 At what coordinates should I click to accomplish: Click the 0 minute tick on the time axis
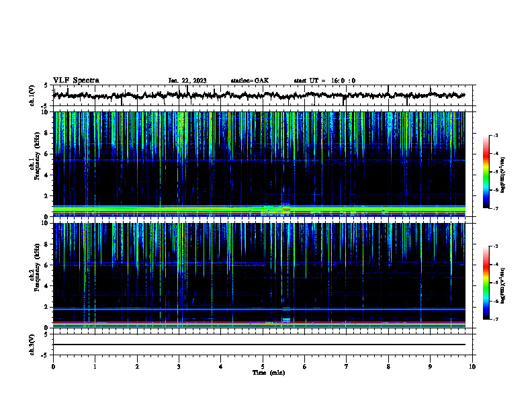(53, 367)
